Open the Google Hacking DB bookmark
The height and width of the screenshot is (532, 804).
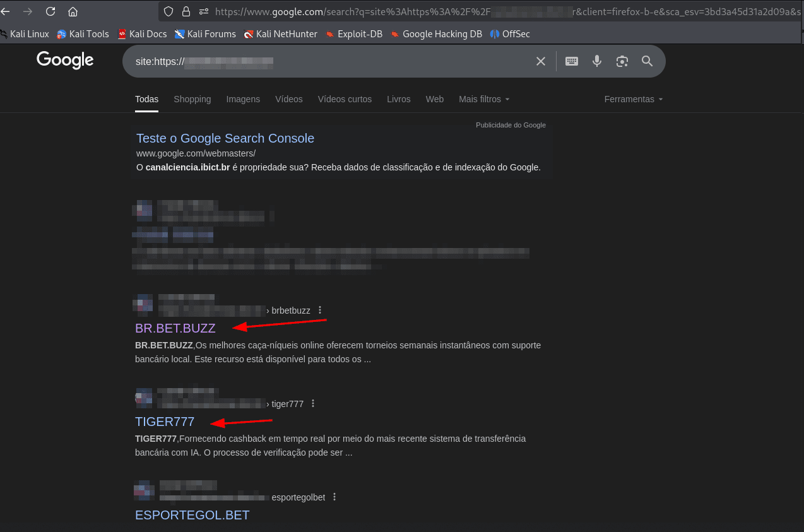click(x=436, y=34)
